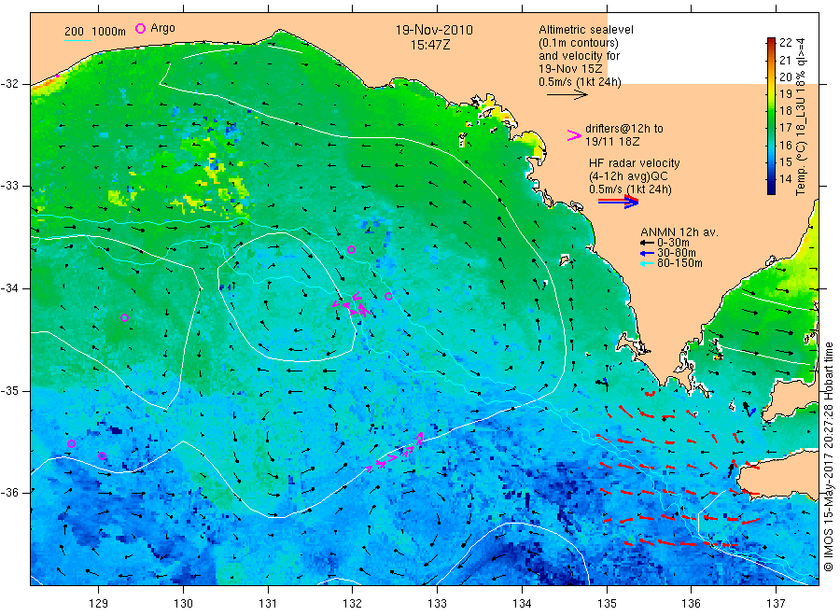Click the colorbar value 22
840x616 pixels.
tap(785, 43)
